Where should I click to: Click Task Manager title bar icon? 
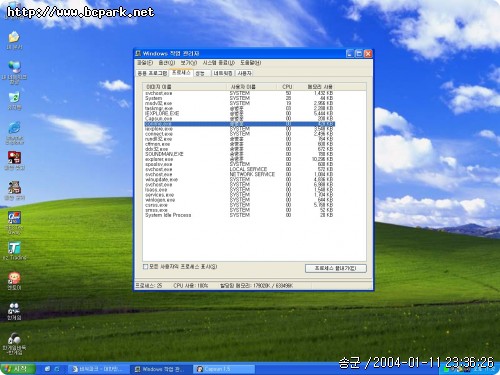138,53
